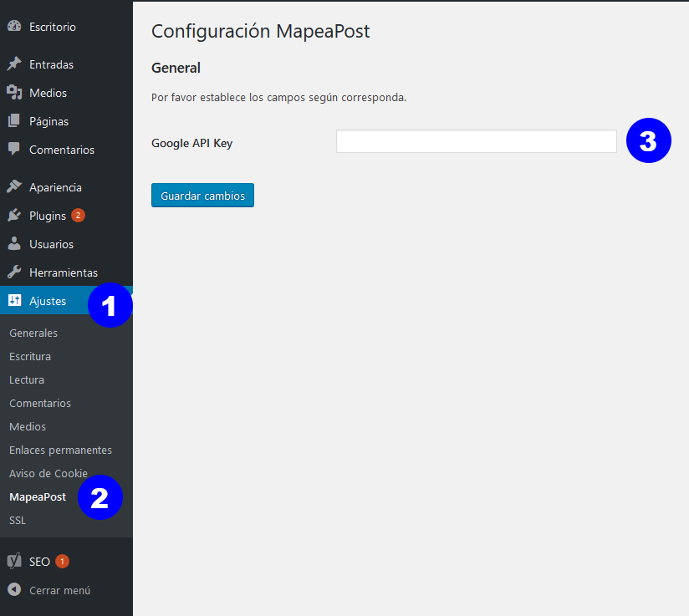Click the General section heading
The image size is (689, 616).
pos(176,68)
